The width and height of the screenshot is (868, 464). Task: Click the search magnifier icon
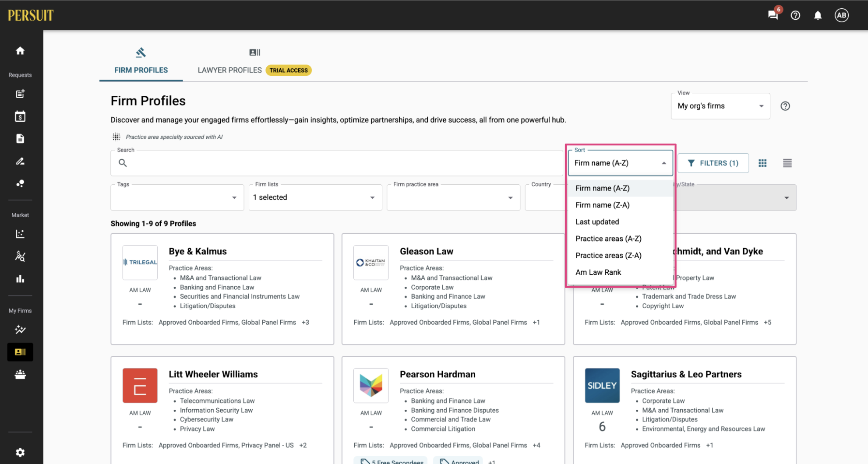[123, 163]
